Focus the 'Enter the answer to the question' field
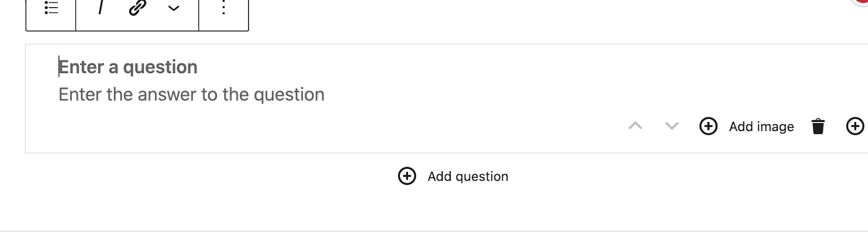Screen dimensions: 868x244 coord(192,95)
